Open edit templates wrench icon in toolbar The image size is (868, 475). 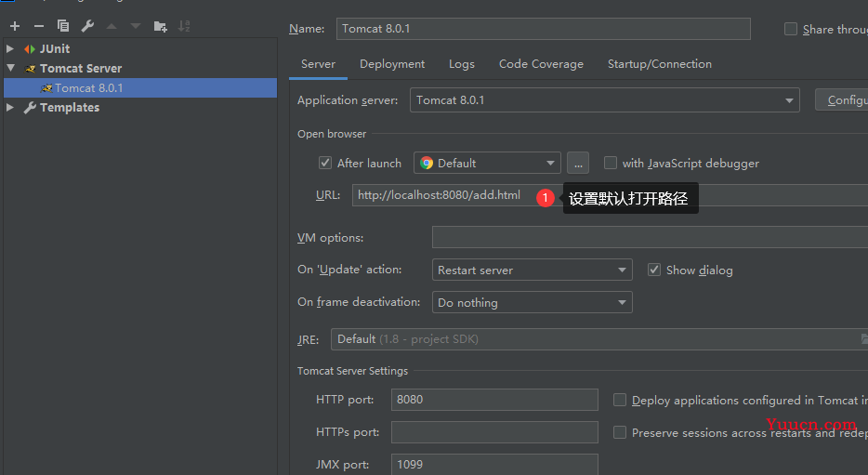(87, 26)
